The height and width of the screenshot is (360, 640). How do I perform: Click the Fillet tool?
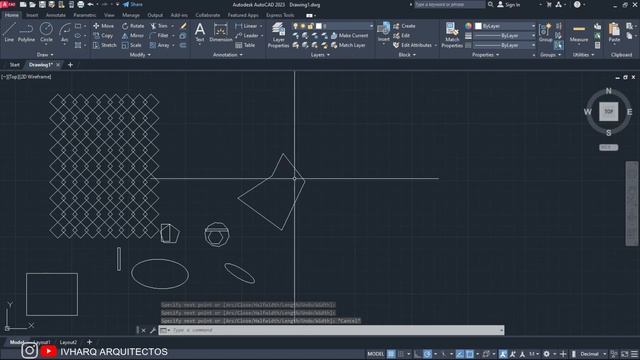159,36
